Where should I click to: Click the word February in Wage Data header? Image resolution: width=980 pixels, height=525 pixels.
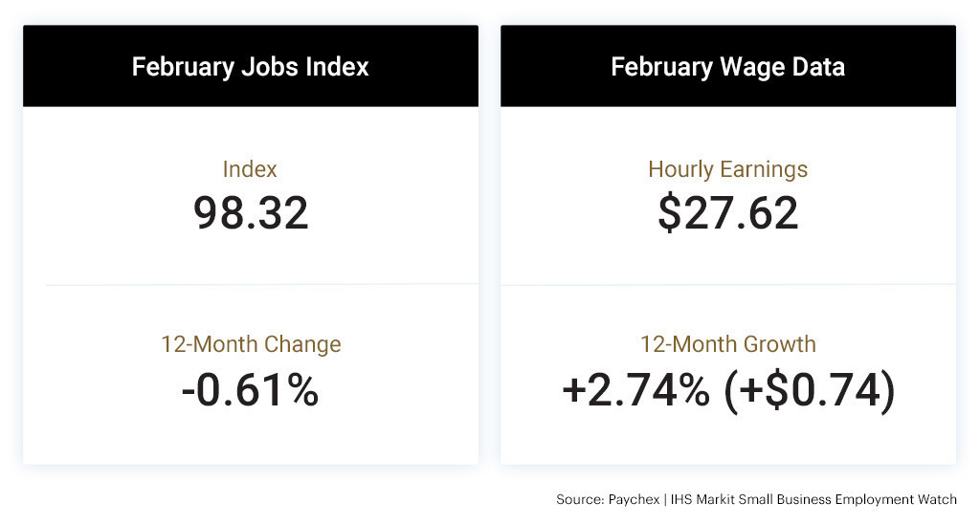pyautogui.click(x=662, y=68)
